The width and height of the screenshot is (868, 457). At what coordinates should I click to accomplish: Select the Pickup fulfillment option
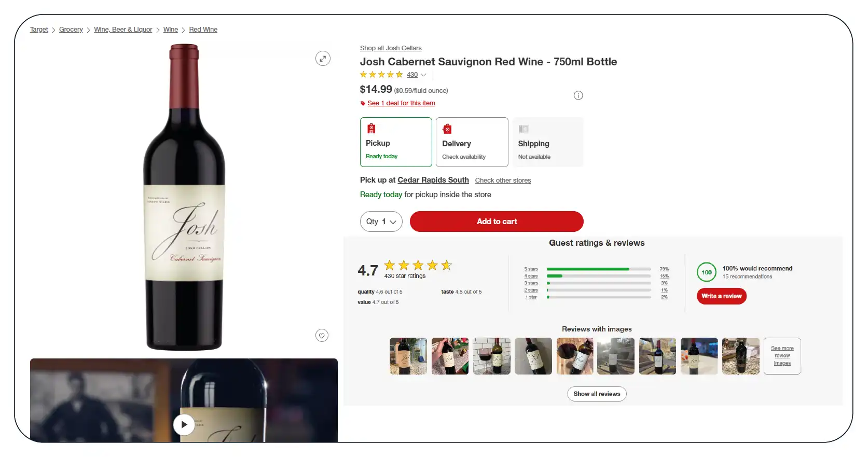coord(396,142)
